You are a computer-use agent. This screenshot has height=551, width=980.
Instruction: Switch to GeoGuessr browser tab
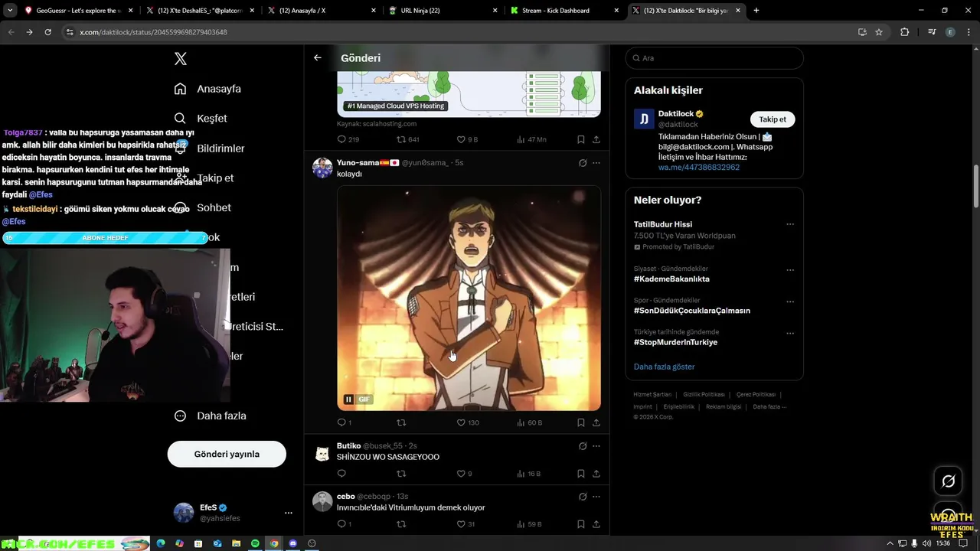click(x=80, y=11)
